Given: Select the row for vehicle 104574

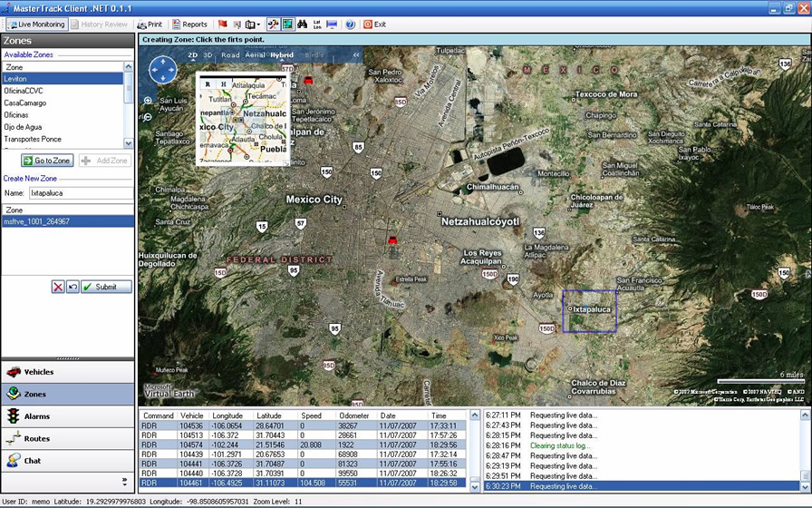Looking at the screenshot, I should coord(304,444).
